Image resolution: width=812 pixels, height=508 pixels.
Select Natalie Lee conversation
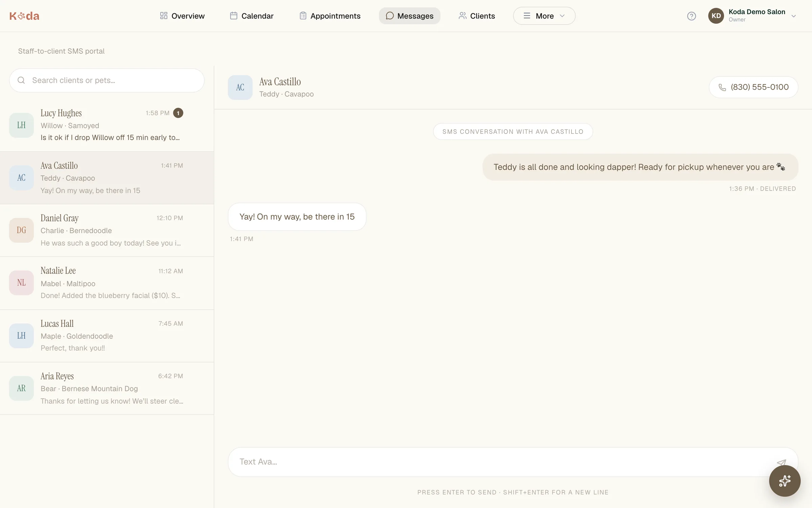[x=107, y=283]
